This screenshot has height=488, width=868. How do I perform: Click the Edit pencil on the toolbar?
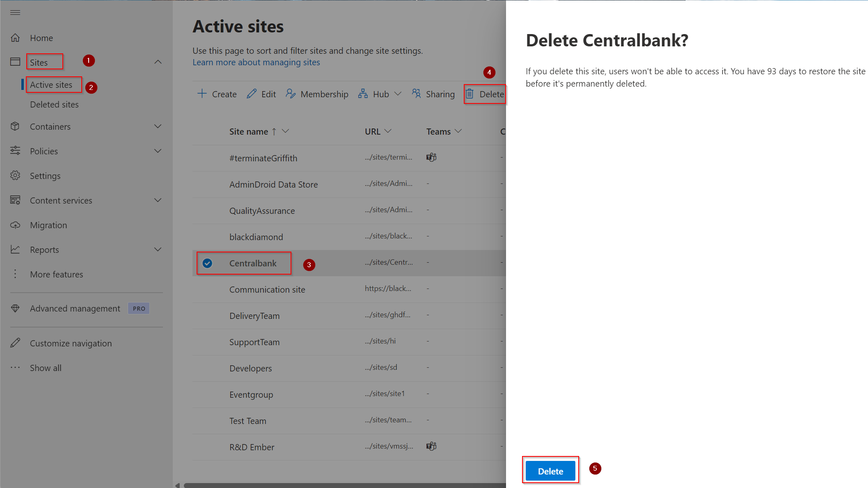point(261,94)
